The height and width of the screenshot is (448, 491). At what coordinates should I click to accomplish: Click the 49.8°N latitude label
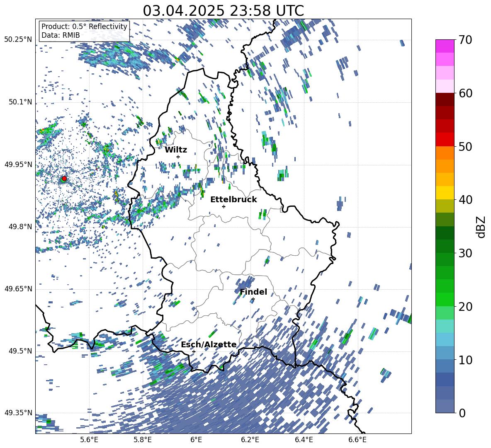coord(20,227)
